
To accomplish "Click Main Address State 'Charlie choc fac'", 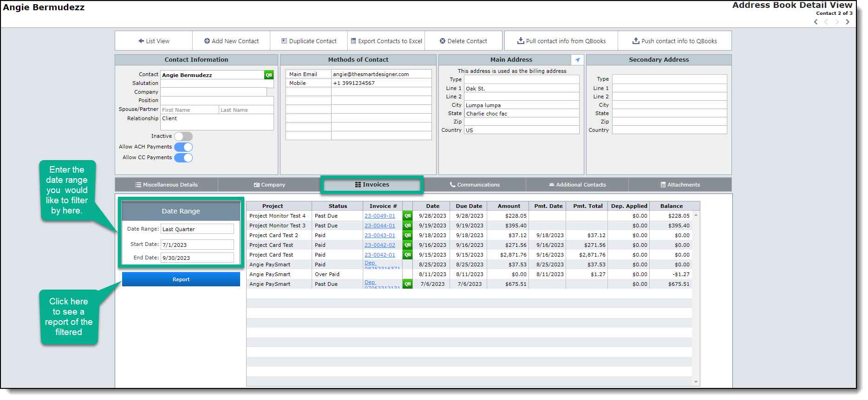I will point(522,113).
